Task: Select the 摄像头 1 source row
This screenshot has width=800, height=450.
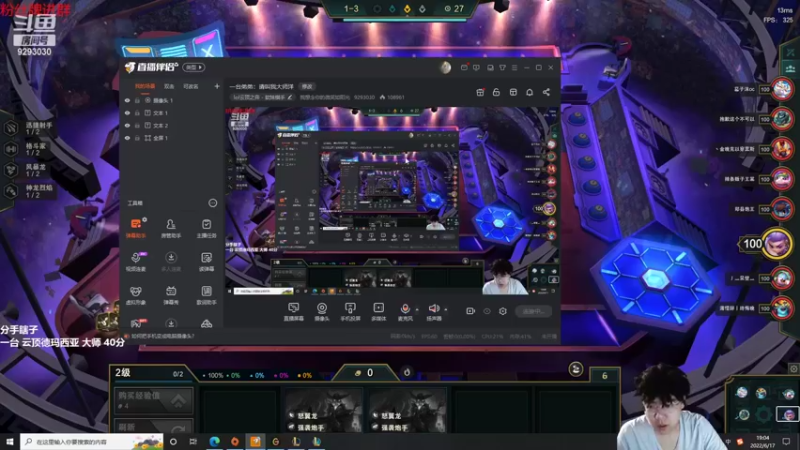Action: [172, 101]
